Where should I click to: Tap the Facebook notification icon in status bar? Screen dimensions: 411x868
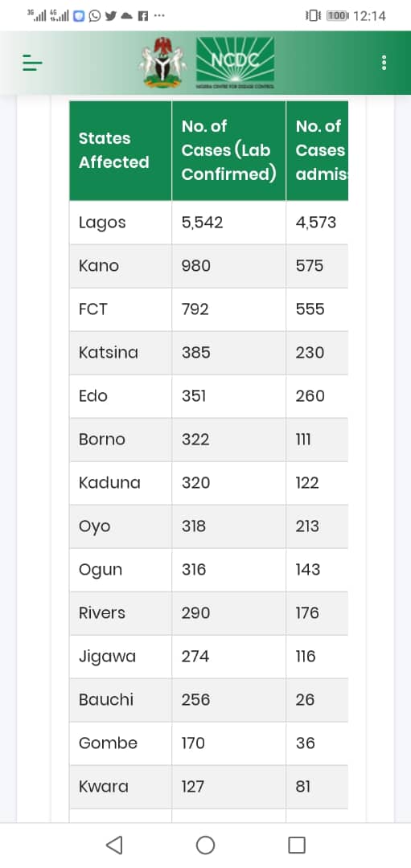142,16
